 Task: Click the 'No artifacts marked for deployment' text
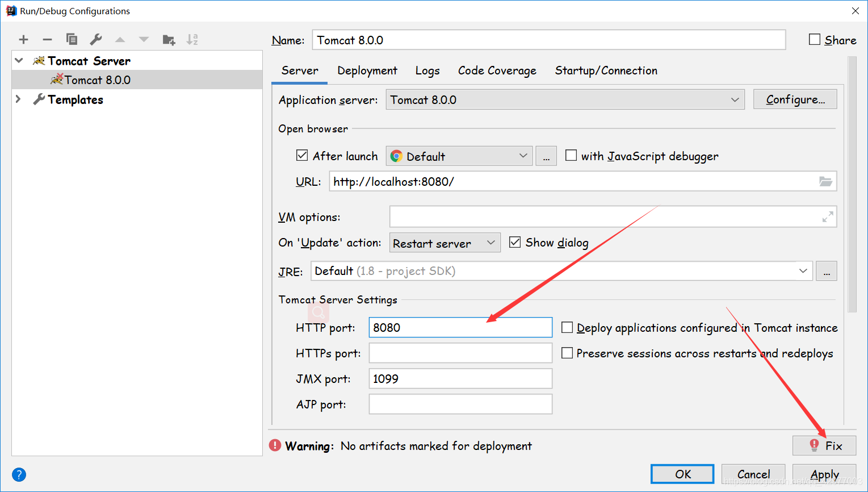[436, 446]
